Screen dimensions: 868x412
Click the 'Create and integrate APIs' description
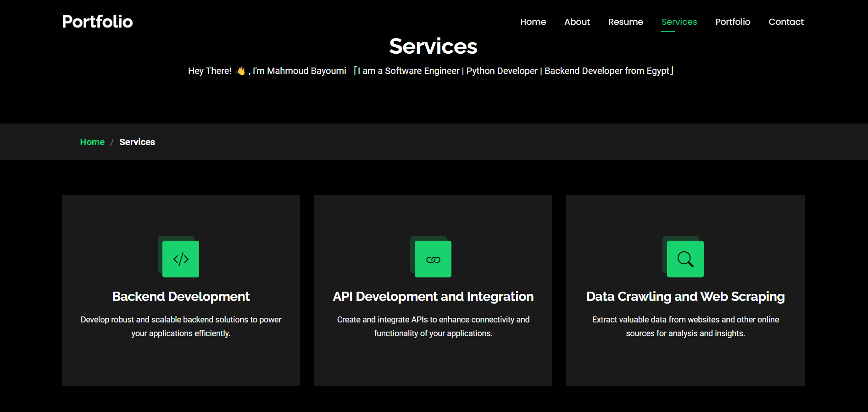tap(433, 326)
